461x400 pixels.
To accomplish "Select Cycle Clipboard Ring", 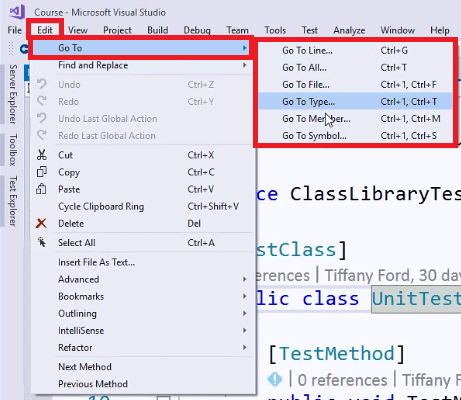I will pyautogui.click(x=143, y=206).
